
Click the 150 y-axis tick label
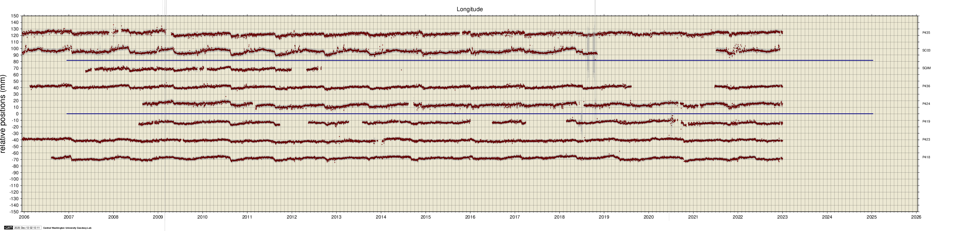tap(14, 16)
